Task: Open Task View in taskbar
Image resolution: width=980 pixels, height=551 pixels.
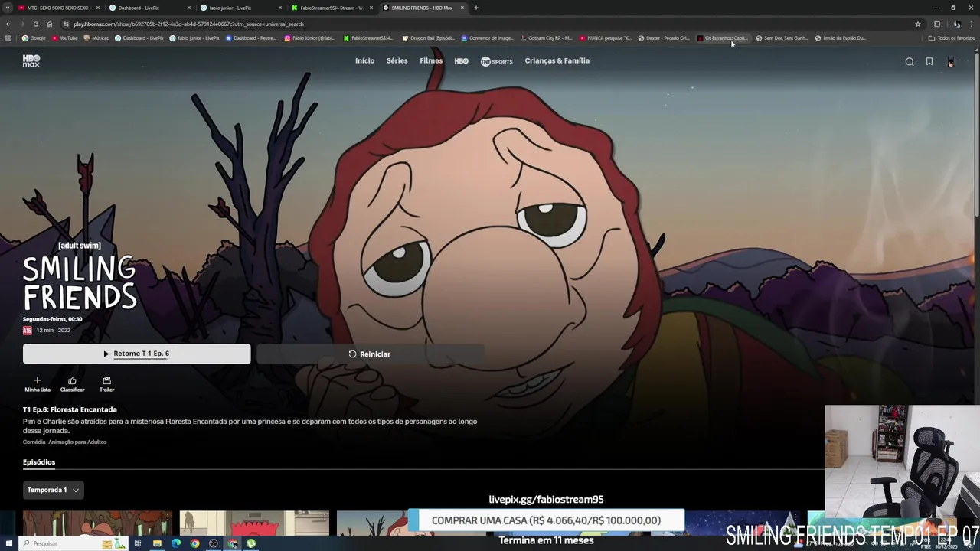Action: point(138,543)
